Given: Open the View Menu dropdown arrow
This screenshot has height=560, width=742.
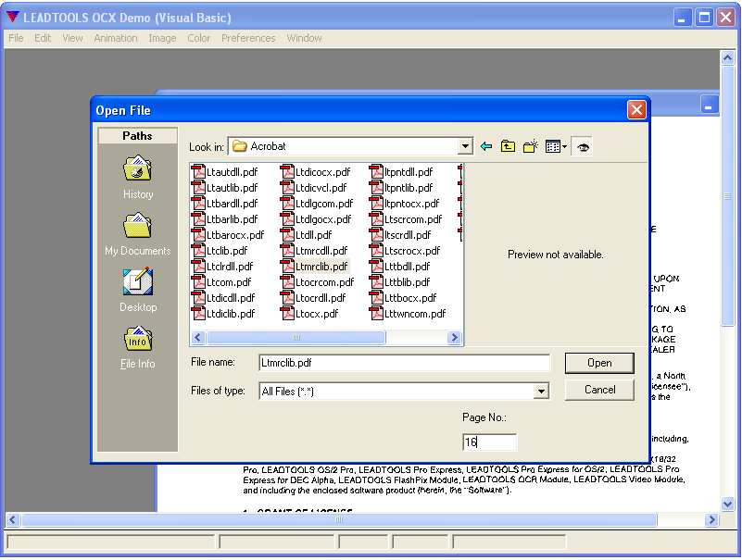Looking at the screenshot, I should 564,146.
